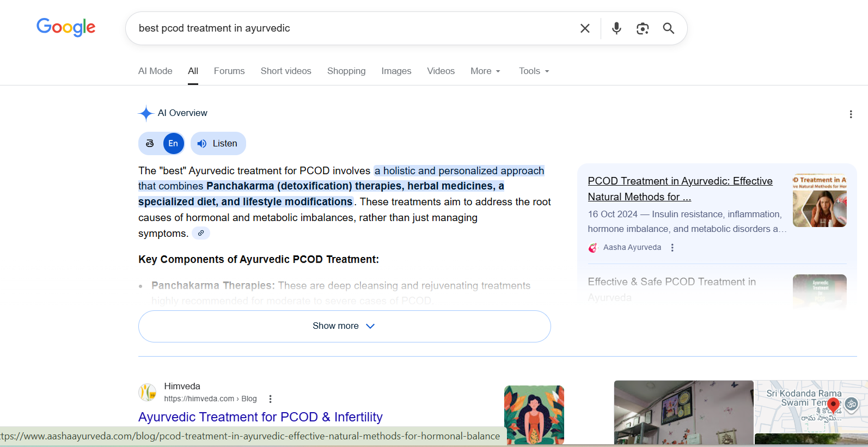
Task: Open the Forums tab
Action: click(229, 71)
